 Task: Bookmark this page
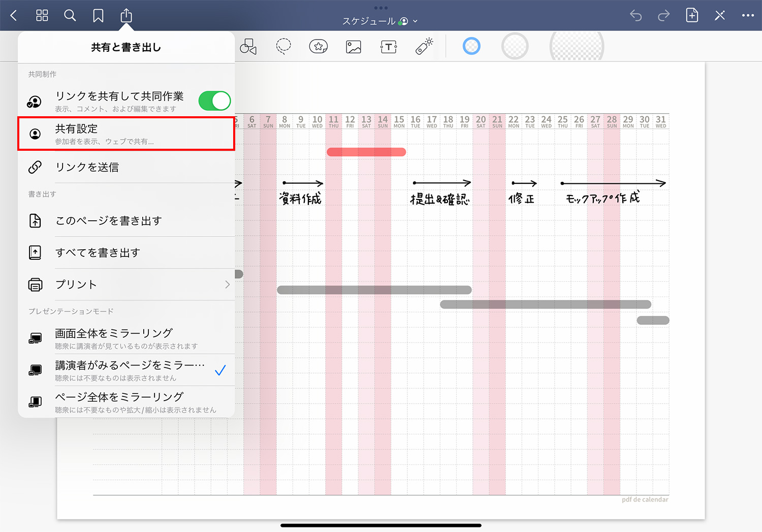(x=98, y=16)
